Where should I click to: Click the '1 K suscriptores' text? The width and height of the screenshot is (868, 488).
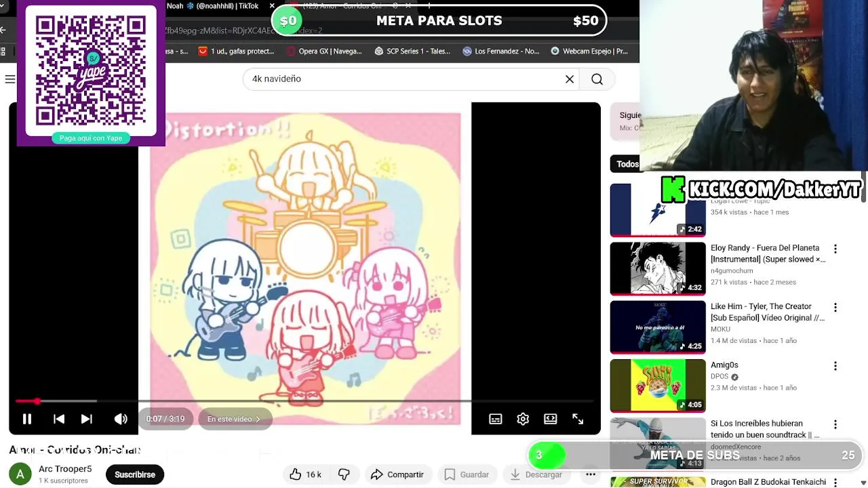pos(63,481)
